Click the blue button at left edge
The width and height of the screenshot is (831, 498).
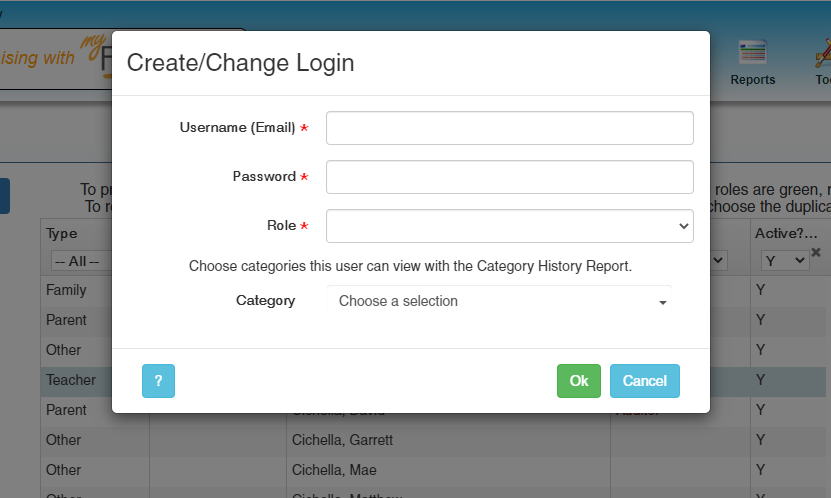click(x=4, y=196)
